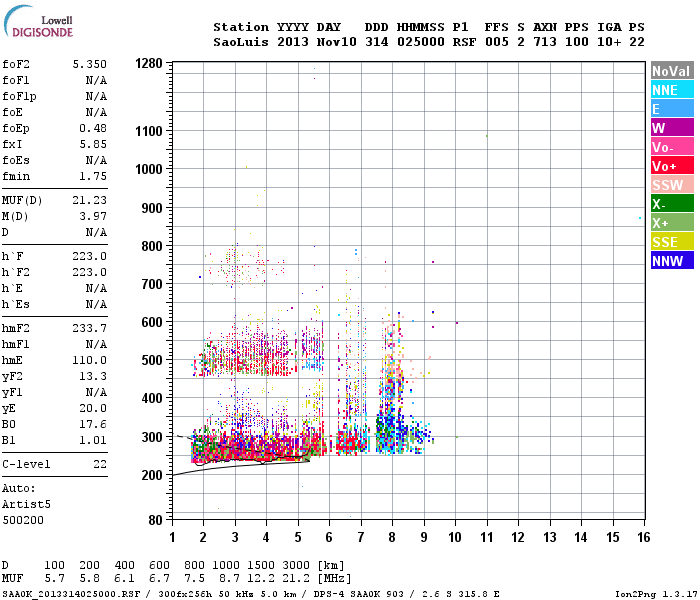This screenshot has width=700, height=600.
Task: Click the 1280 km height axis label
Action: point(149,63)
